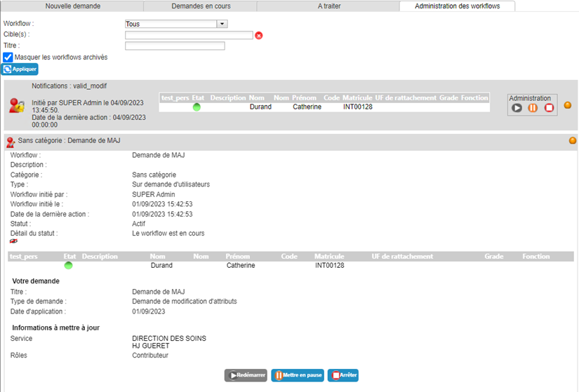The width and height of the screenshot is (579, 392).
Task: Click the Arrêter button
Action: (343, 375)
